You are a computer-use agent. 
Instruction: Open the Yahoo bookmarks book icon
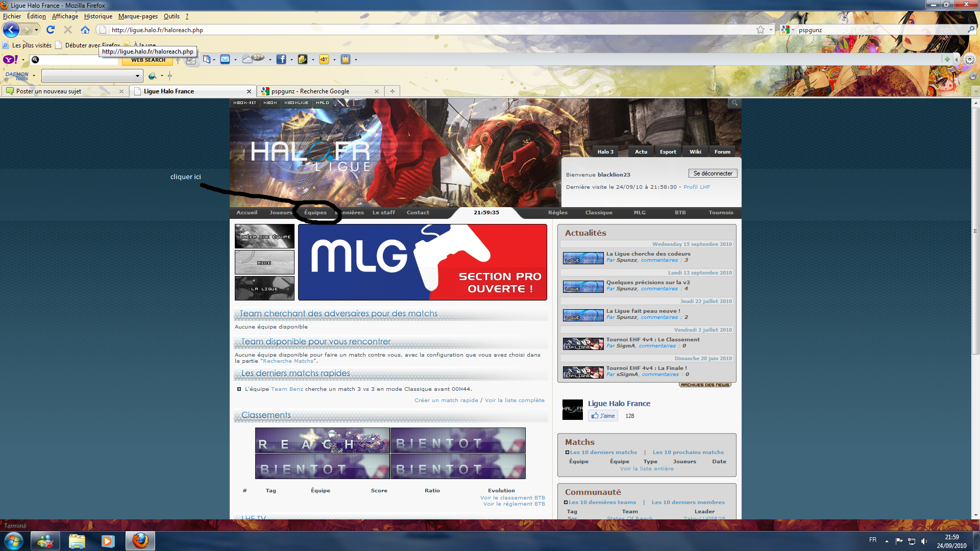207,60
